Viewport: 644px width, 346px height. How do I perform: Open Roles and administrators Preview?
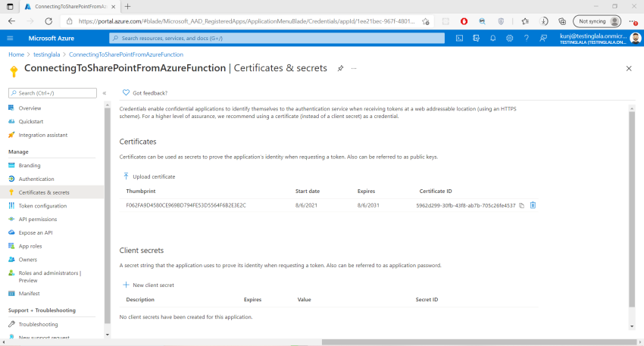pyautogui.click(x=49, y=276)
